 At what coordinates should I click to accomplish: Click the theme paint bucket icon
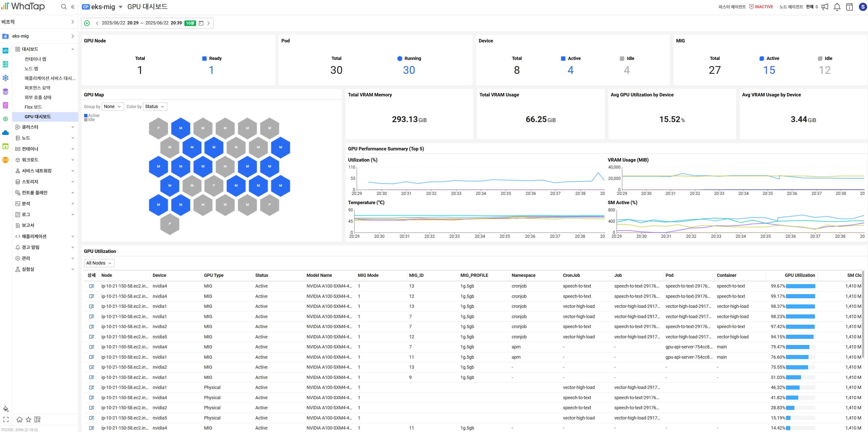(6, 409)
